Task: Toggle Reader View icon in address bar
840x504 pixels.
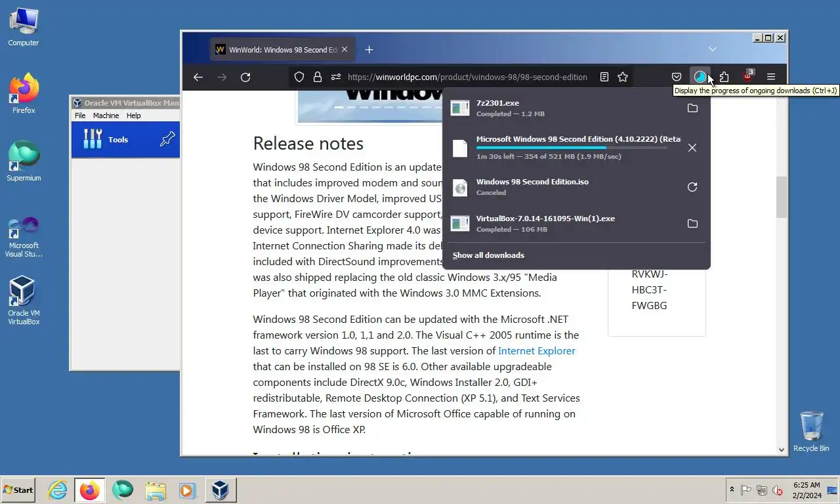Action: 604,77
